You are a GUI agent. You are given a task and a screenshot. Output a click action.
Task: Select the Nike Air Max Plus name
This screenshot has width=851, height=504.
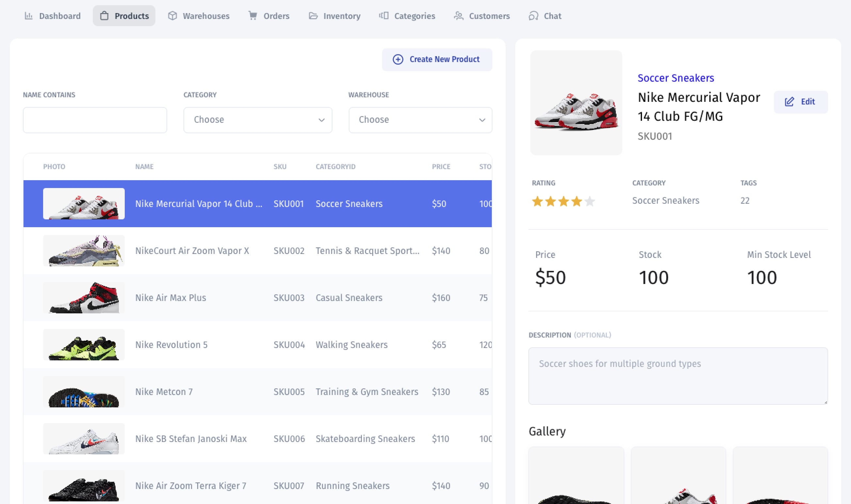pyautogui.click(x=170, y=298)
